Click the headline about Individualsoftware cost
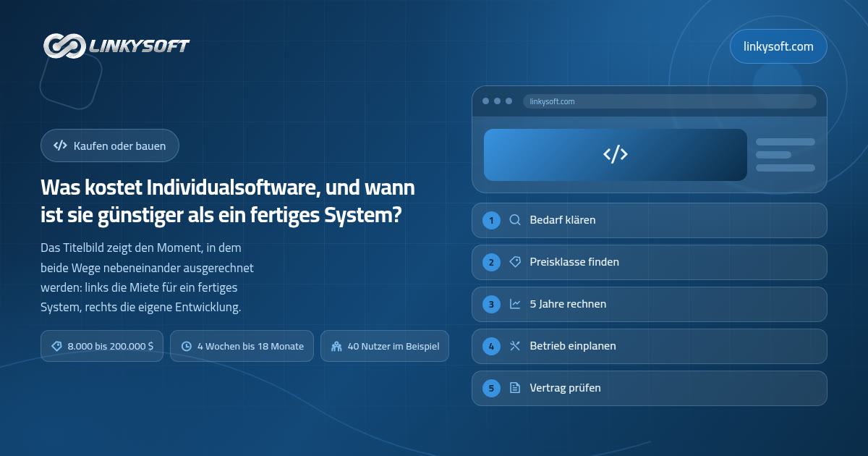The image size is (868, 456). coord(228,202)
